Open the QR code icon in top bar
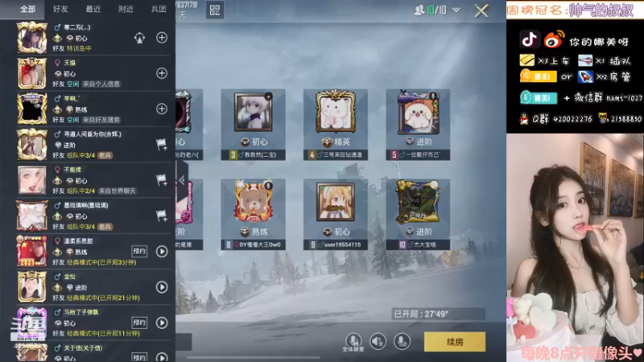 pos(215,10)
